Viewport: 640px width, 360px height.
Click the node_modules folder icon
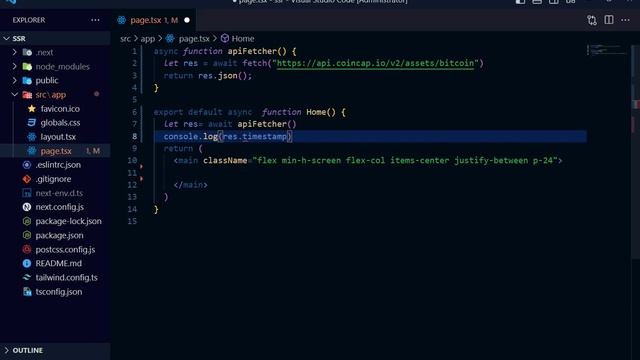27,67
